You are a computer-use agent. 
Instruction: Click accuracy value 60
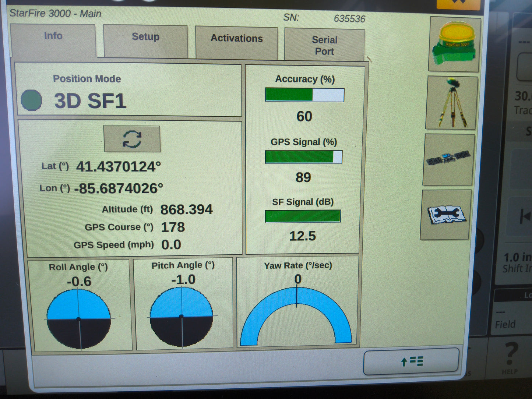click(x=304, y=117)
